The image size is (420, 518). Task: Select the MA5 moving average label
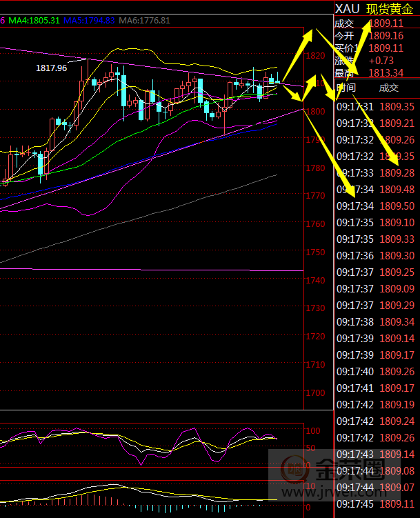pos(88,21)
